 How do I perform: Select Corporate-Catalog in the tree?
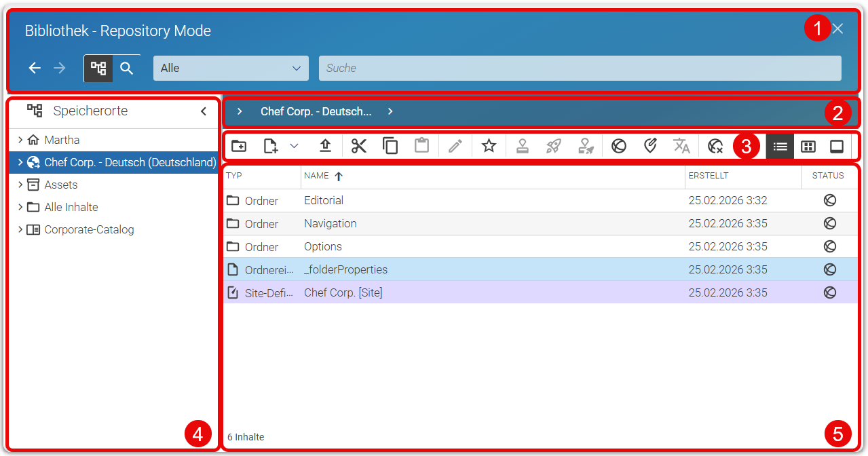pos(89,229)
